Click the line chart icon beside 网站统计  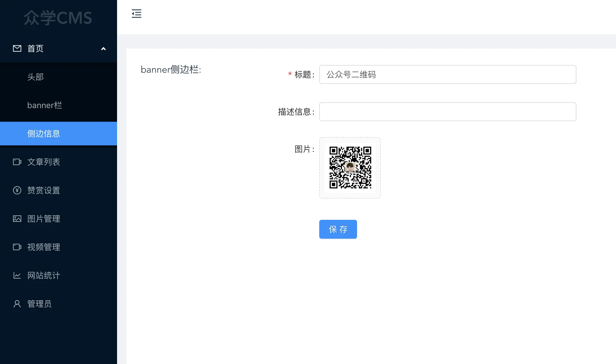tap(17, 275)
